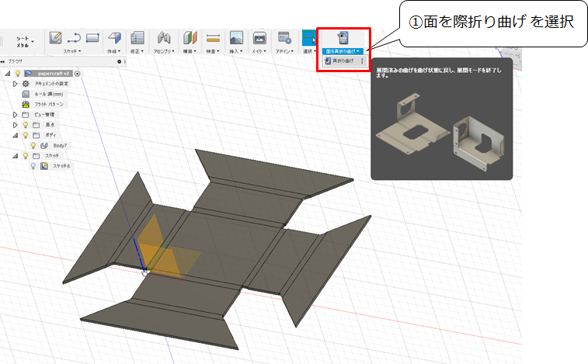Open the 構築 toolbar menu
The height and width of the screenshot is (364, 588).
click(x=190, y=51)
